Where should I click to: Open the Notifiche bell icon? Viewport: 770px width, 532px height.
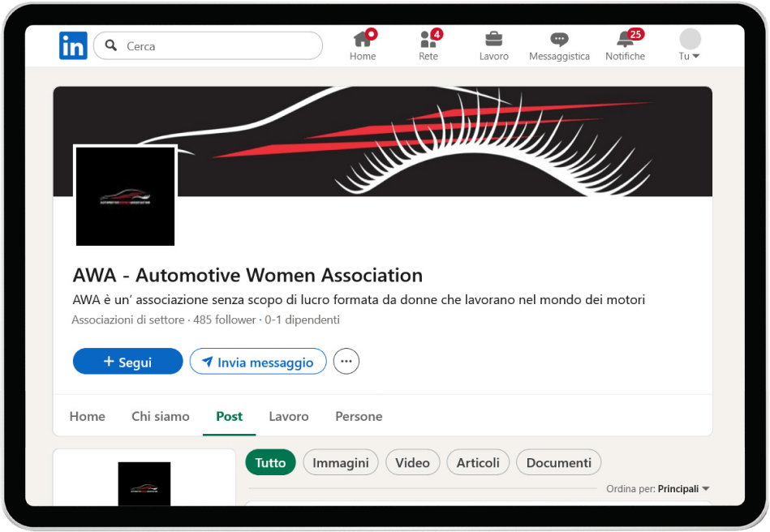point(625,40)
